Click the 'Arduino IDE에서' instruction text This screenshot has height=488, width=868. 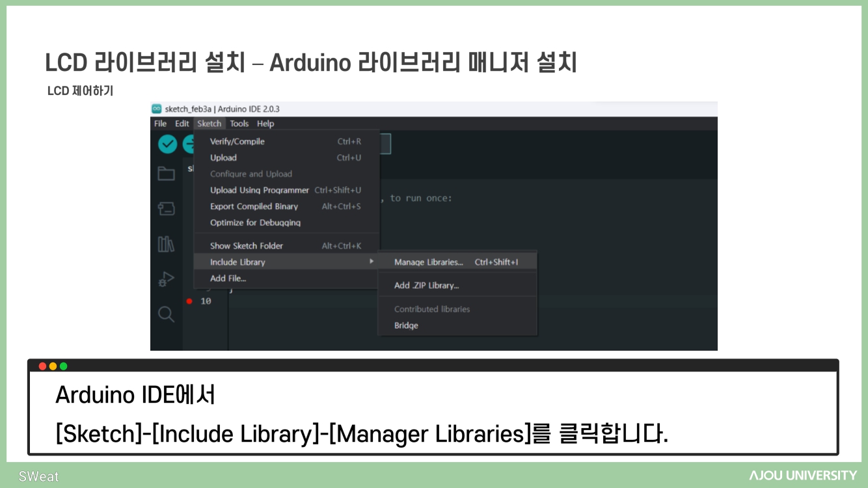point(135,395)
